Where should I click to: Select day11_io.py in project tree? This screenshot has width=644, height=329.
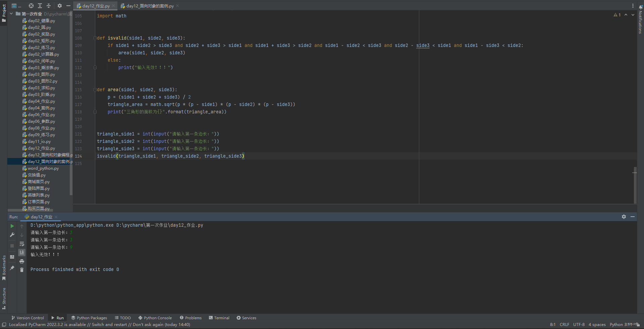pos(39,141)
